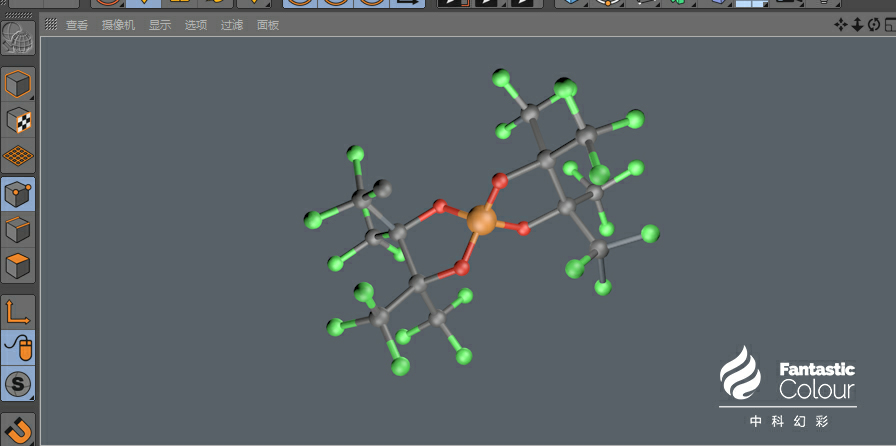Select Polygons mode solid orange cube
Screen dimensions: 896x446
[x=18, y=266]
